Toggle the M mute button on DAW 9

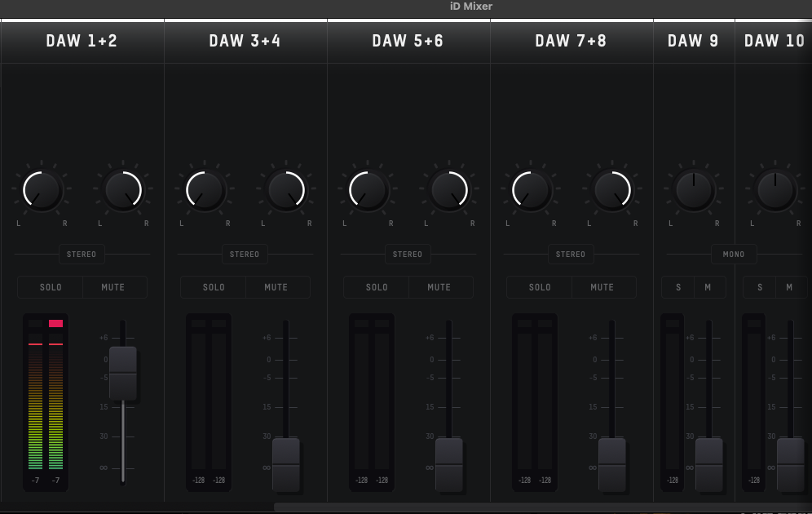[x=709, y=287]
